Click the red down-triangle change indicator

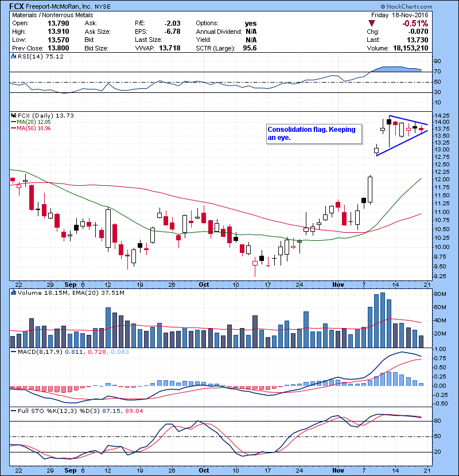372,23
